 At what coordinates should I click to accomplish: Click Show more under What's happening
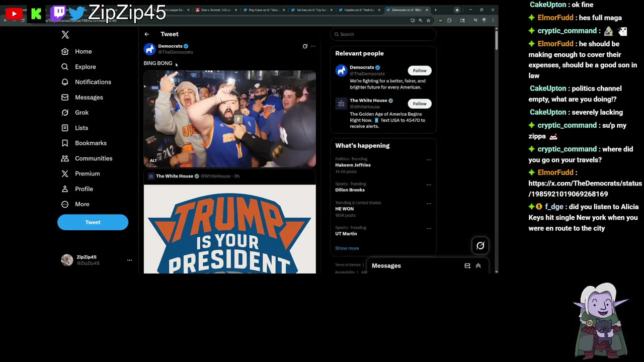coord(347,248)
